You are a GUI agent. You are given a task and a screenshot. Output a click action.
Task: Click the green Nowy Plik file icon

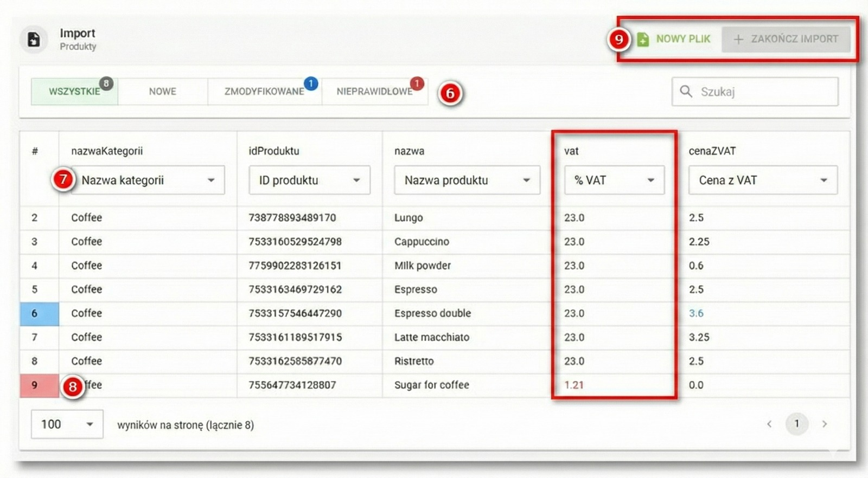tap(643, 39)
